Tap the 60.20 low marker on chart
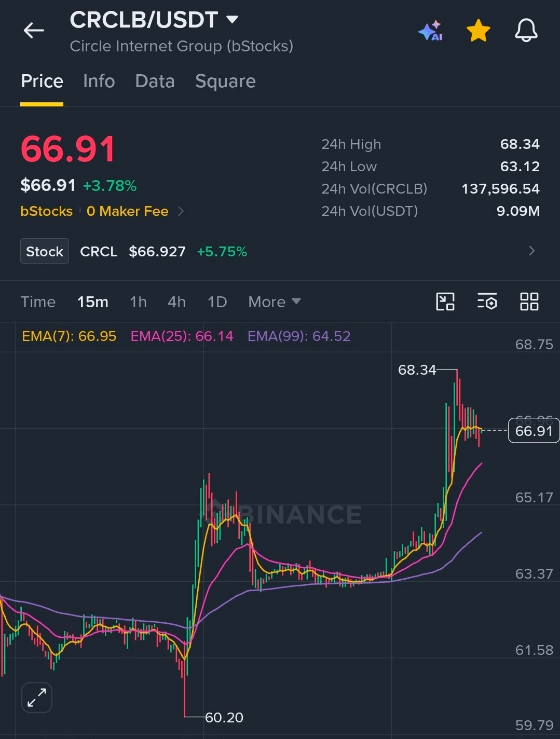This screenshot has height=739, width=560. 224,718
